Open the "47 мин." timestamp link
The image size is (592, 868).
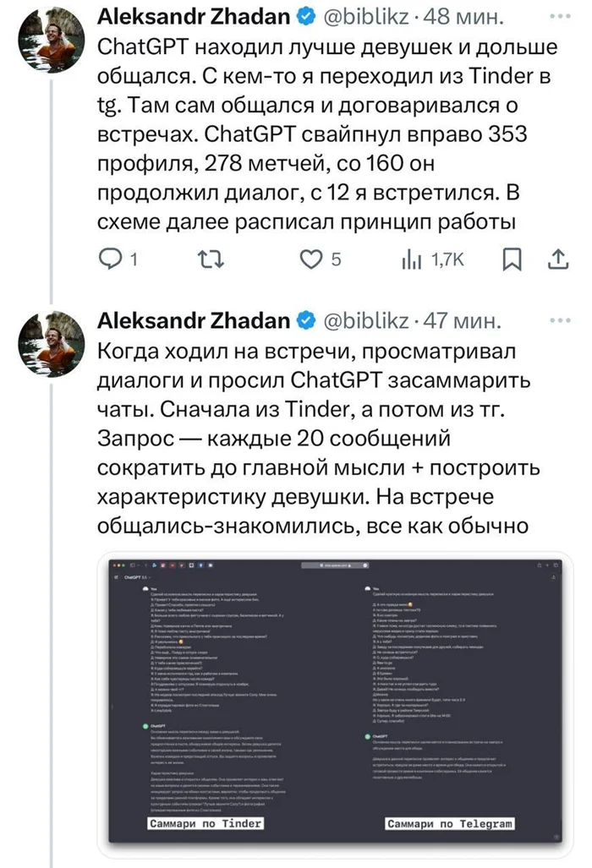[x=464, y=321]
